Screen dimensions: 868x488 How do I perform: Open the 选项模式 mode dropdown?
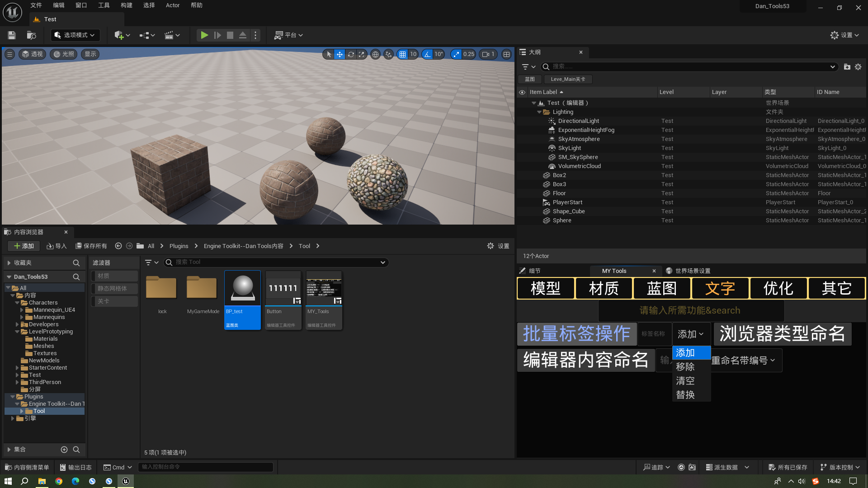75,35
